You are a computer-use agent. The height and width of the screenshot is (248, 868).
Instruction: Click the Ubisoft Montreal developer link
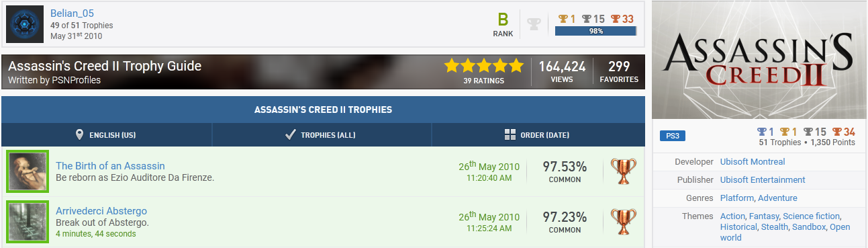coord(753,161)
